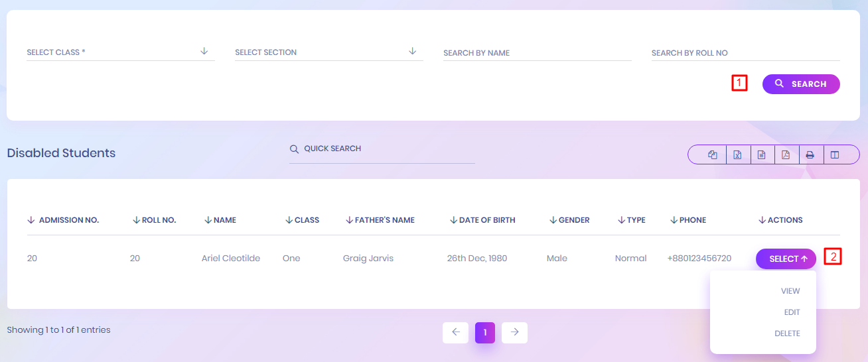
Task: Print the disabled students table
Action: 810,155
